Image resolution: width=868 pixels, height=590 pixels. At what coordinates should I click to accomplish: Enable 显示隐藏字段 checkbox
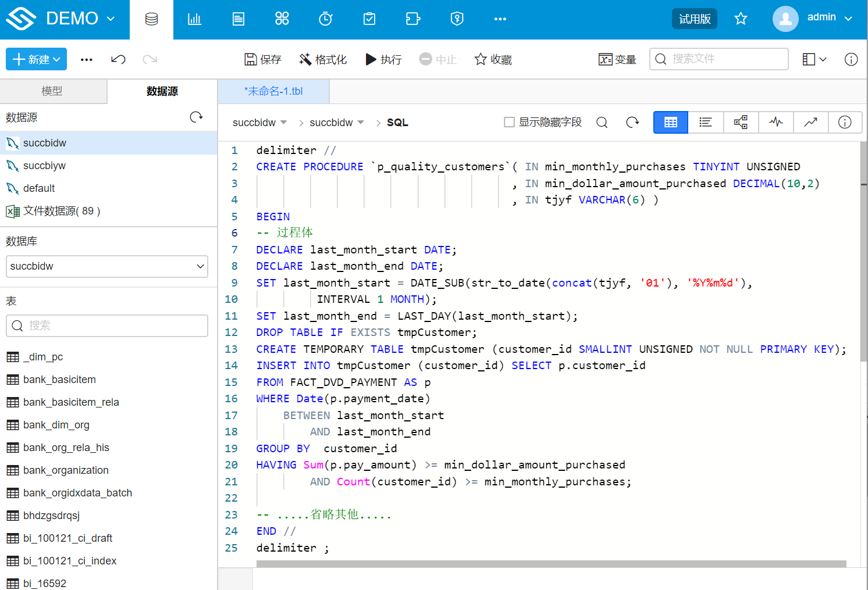point(509,122)
